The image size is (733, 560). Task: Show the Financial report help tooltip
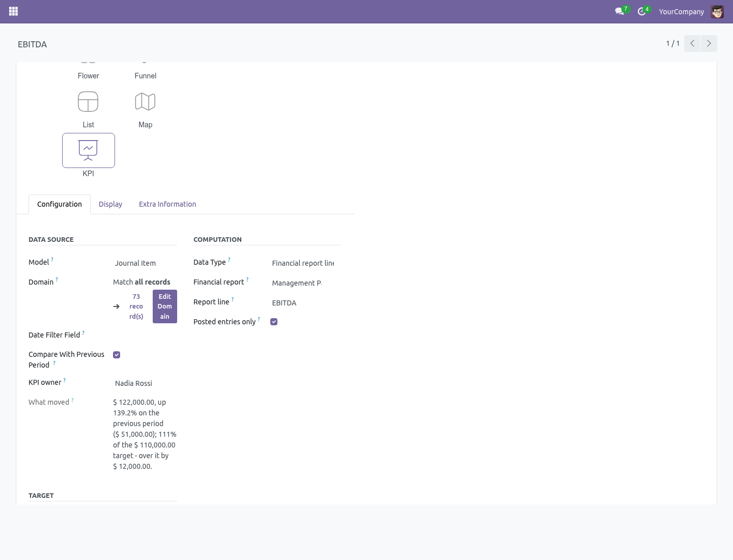[247, 279]
